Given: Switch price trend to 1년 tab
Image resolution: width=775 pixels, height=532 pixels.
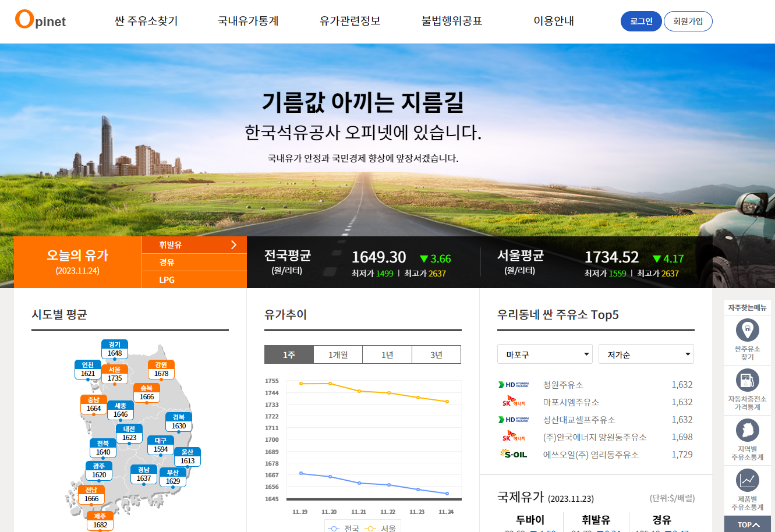Looking at the screenshot, I should [x=387, y=354].
